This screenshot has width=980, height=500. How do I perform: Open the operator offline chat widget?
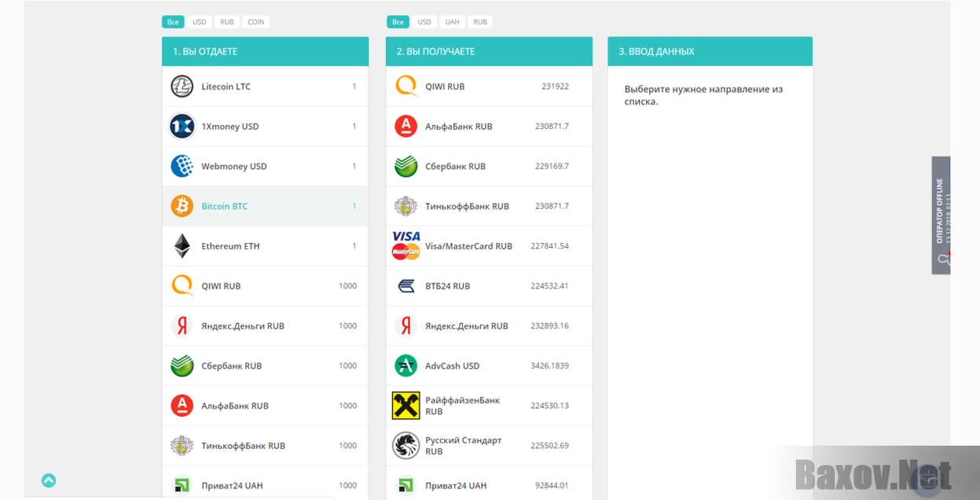coord(941,215)
